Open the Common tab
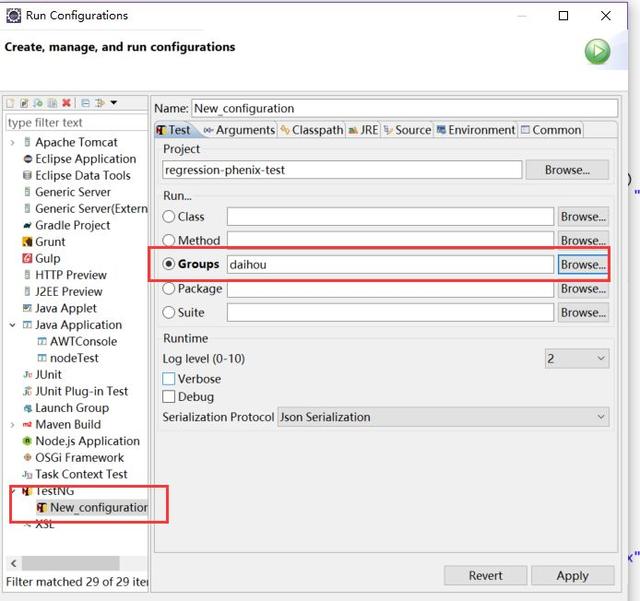640x601 pixels. (x=551, y=130)
